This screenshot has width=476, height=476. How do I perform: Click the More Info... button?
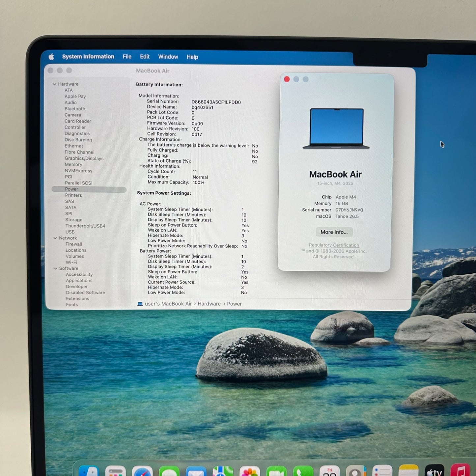(334, 232)
